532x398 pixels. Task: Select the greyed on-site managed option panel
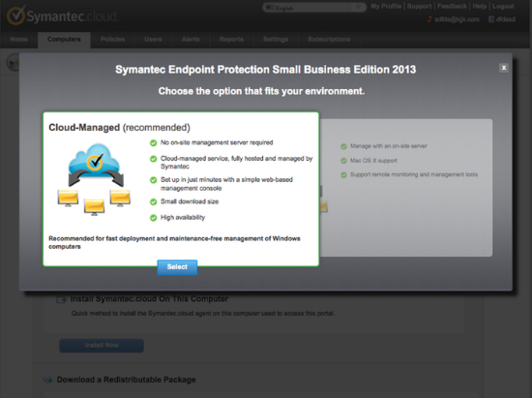[x=406, y=188]
